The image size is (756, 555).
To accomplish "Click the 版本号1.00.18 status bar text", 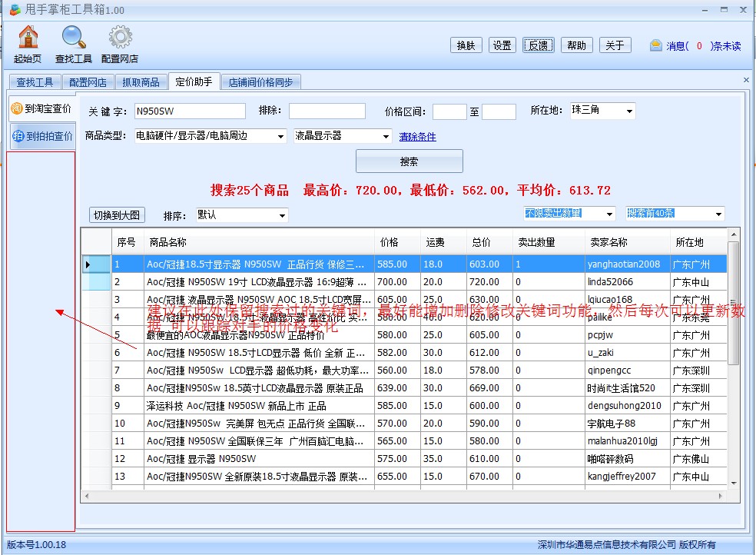I will click(x=37, y=545).
